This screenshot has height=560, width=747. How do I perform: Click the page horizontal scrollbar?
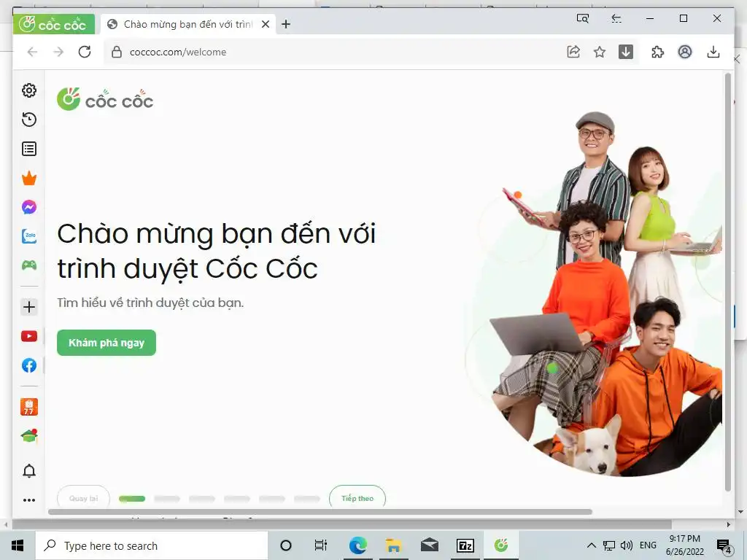(320, 512)
